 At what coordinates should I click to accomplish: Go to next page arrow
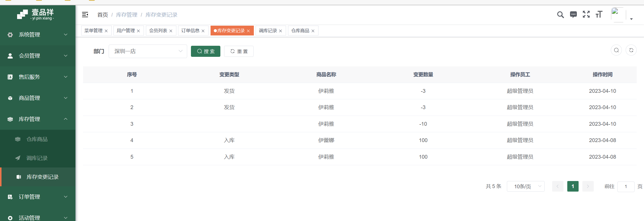click(x=588, y=186)
